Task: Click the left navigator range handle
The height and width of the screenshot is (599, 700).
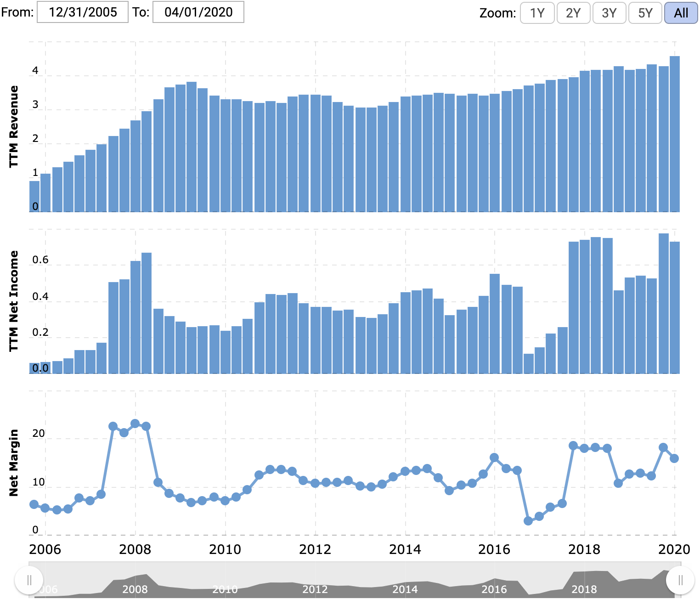Action: (x=29, y=580)
